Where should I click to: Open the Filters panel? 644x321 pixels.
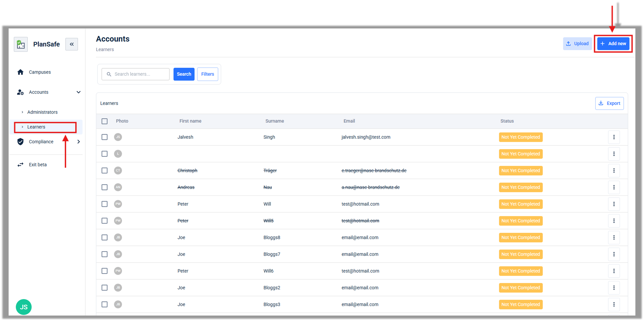pos(207,74)
